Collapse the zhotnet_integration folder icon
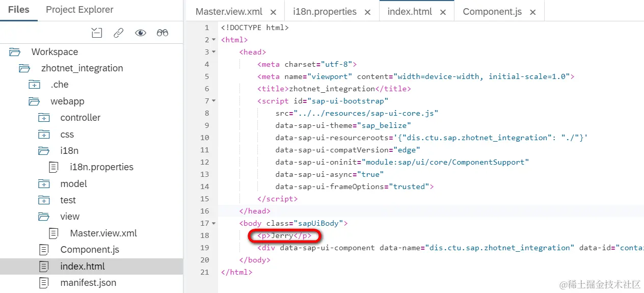 24,68
